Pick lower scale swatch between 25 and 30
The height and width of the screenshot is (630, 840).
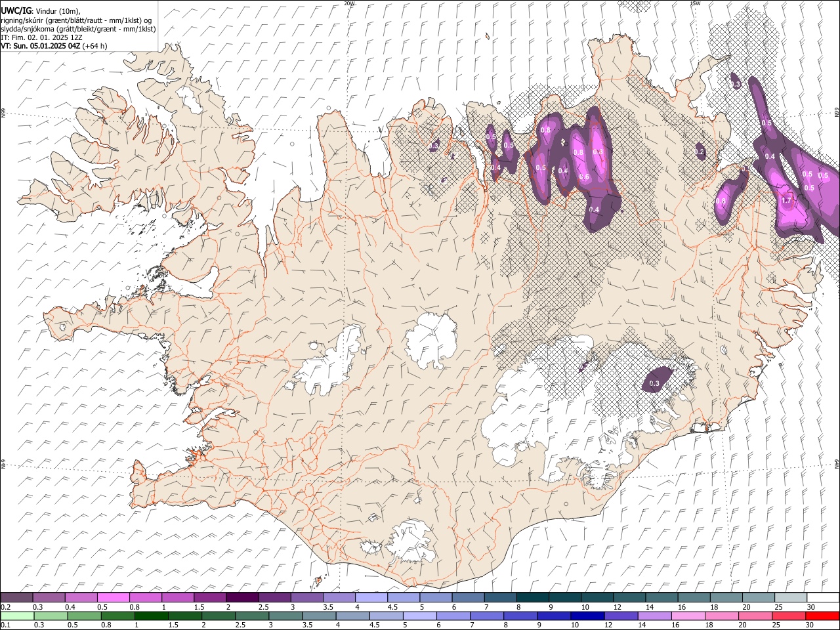click(789, 616)
